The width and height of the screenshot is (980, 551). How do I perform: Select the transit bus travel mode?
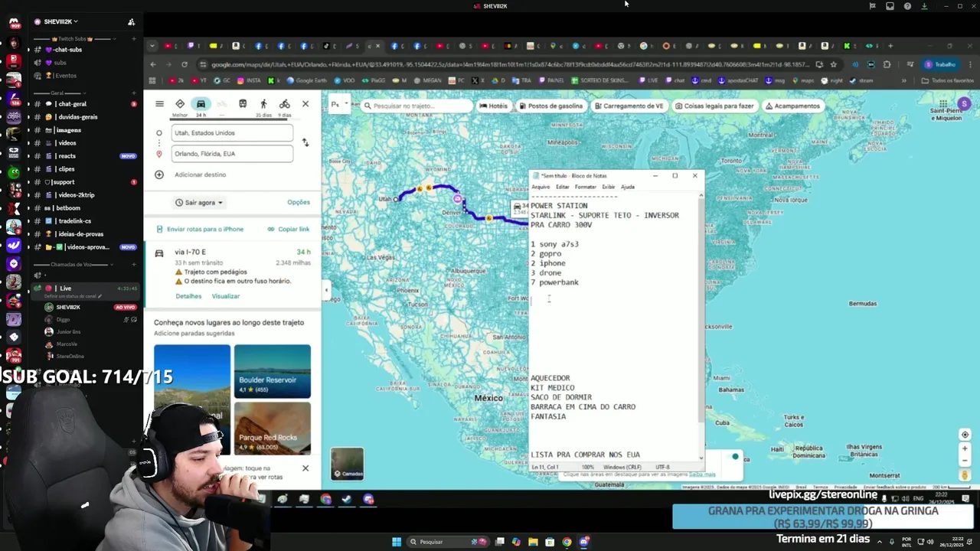[243, 104]
